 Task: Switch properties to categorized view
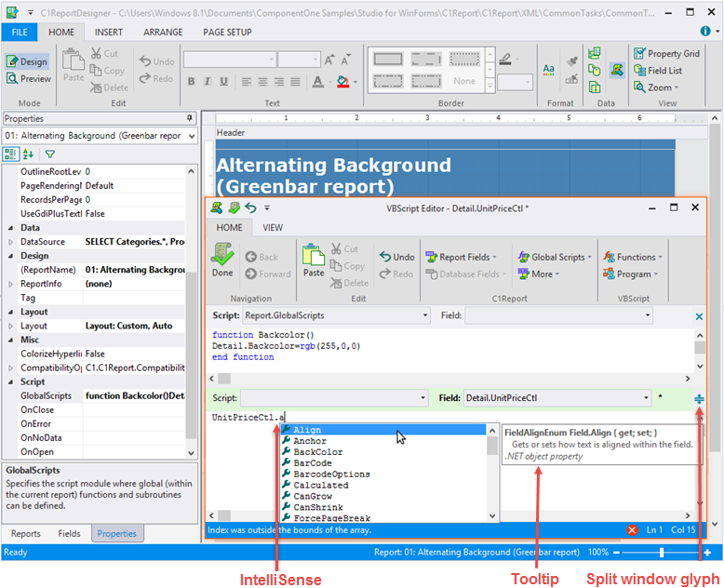point(10,154)
